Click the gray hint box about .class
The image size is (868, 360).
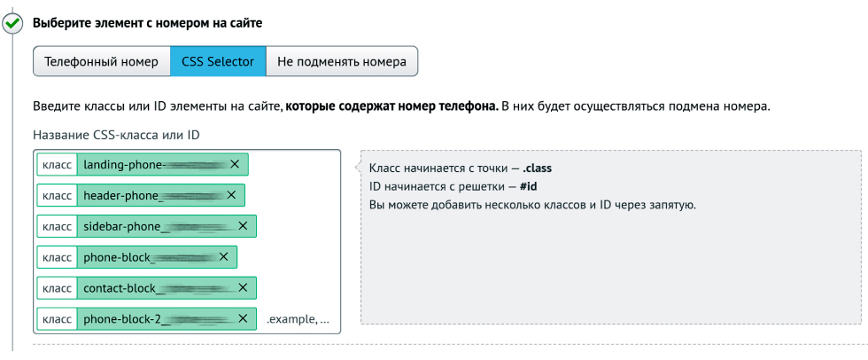click(x=611, y=237)
